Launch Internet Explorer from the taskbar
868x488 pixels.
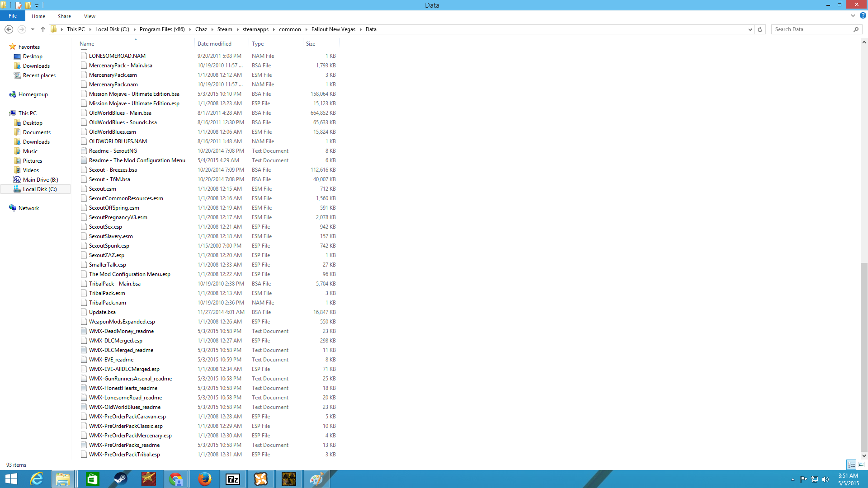tap(36, 479)
